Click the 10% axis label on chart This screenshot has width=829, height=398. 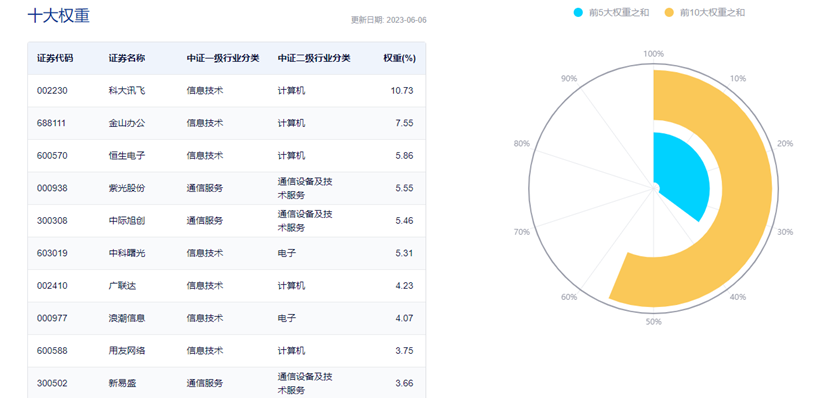click(738, 79)
